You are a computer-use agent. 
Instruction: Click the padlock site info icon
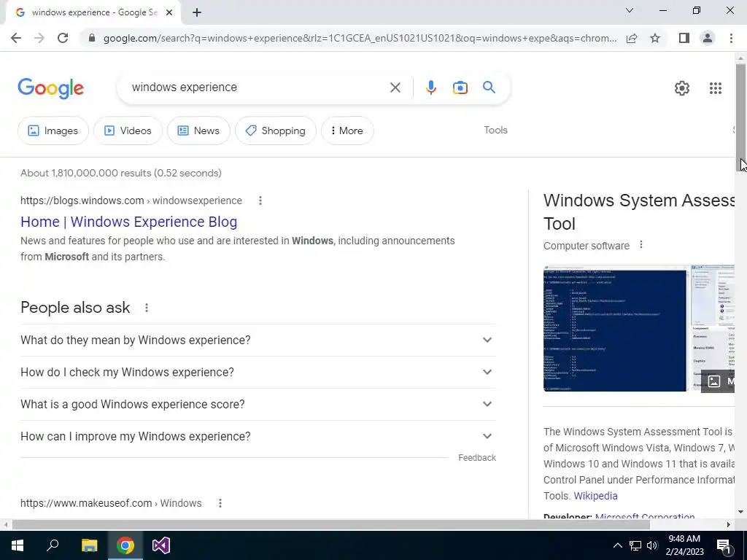tap(91, 38)
